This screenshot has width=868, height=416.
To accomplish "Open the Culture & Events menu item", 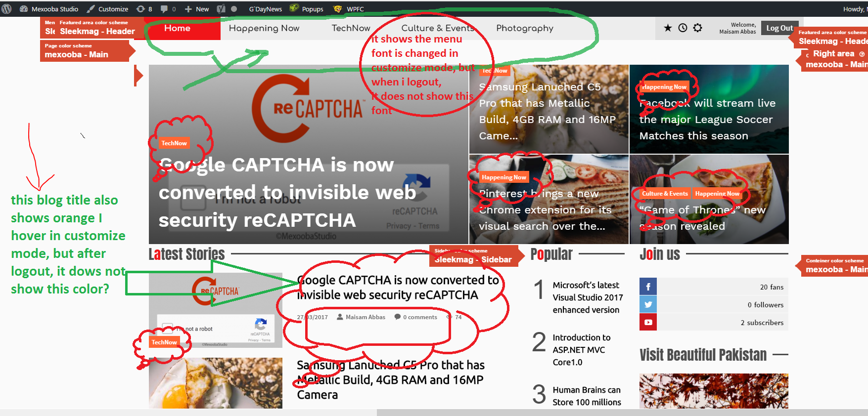I will point(437,28).
